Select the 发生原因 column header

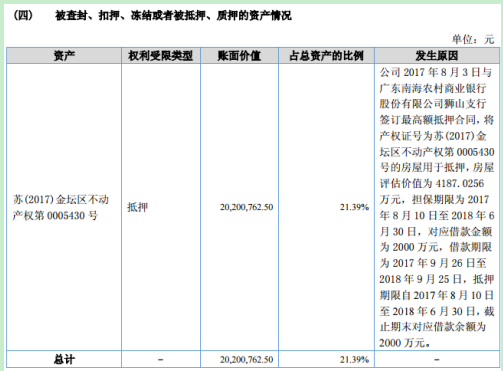click(x=437, y=56)
